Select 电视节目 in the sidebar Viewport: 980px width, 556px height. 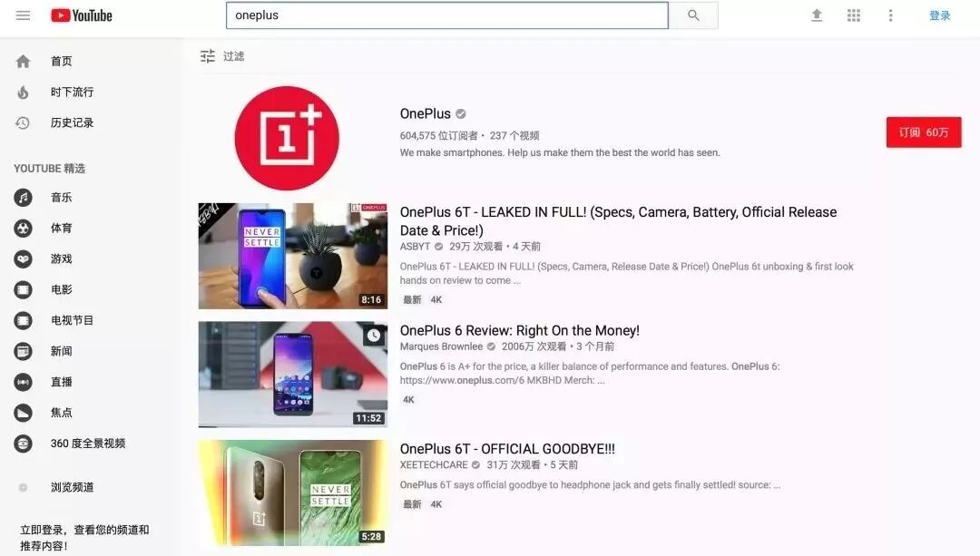[72, 320]
